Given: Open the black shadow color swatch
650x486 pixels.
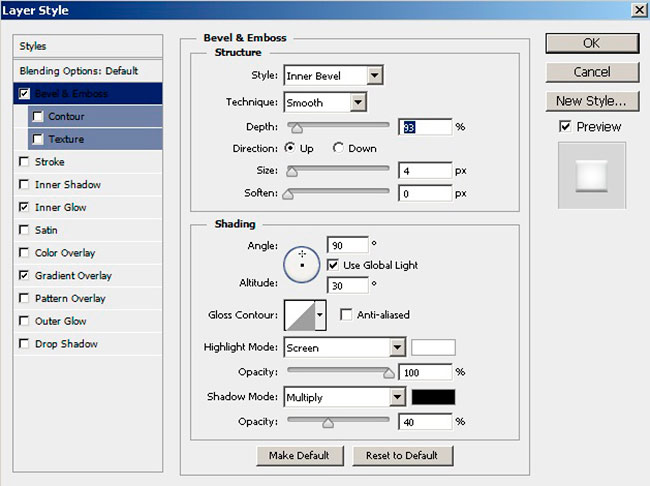Looking at the screenshot, I should point(433,397).
